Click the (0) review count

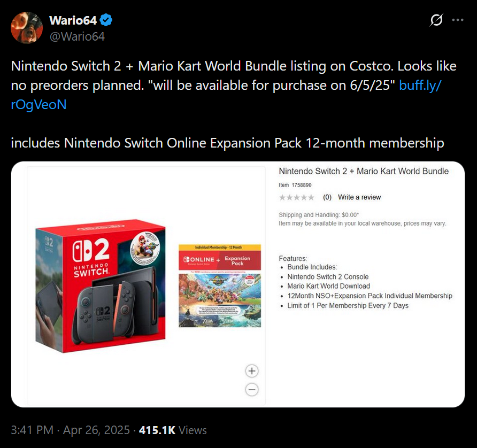pos(327,197)
